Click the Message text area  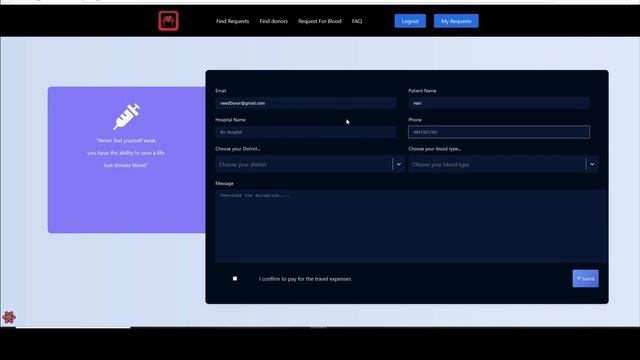(411, 226)
